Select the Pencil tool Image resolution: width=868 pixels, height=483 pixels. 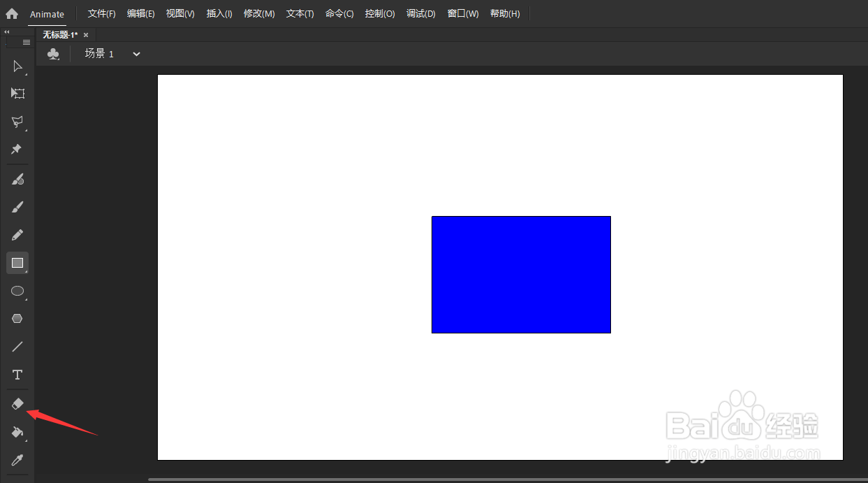pos(17,235)
